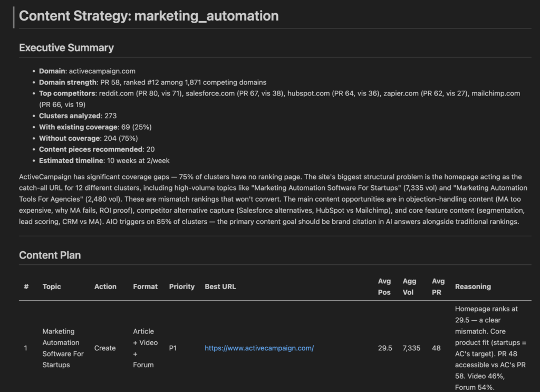
Task: Click the P1 priority cell in row 1
Action: click(173, 348)
